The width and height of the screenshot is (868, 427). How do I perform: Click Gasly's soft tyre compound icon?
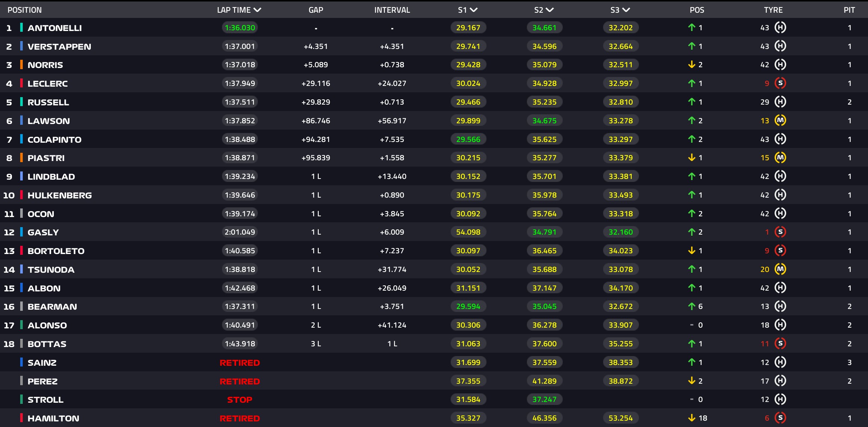tap(780, 232)
